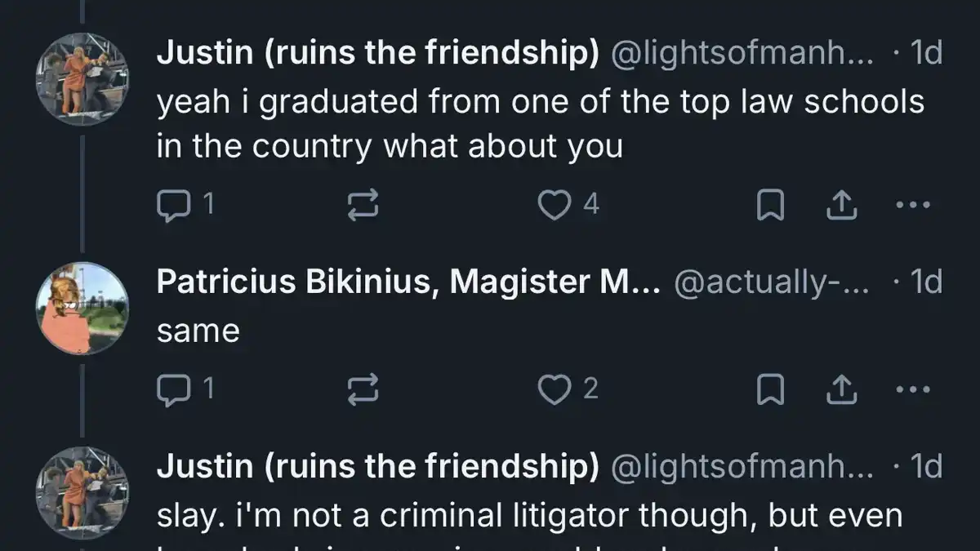This screenshot has height=551, width=980.
Task: Open more options on Justin's first post
Action: 913,206
